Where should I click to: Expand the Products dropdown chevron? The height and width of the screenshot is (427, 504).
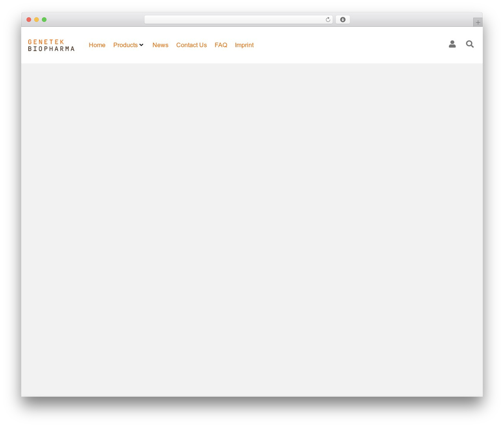[141, 45]
